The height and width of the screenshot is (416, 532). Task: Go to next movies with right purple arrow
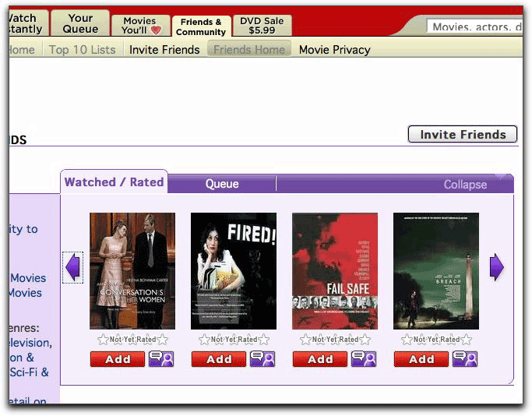(497, 267)
